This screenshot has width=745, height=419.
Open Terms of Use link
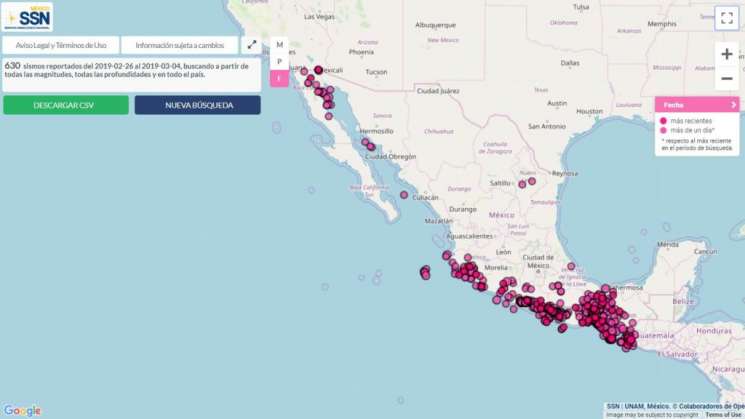(723, 415)
